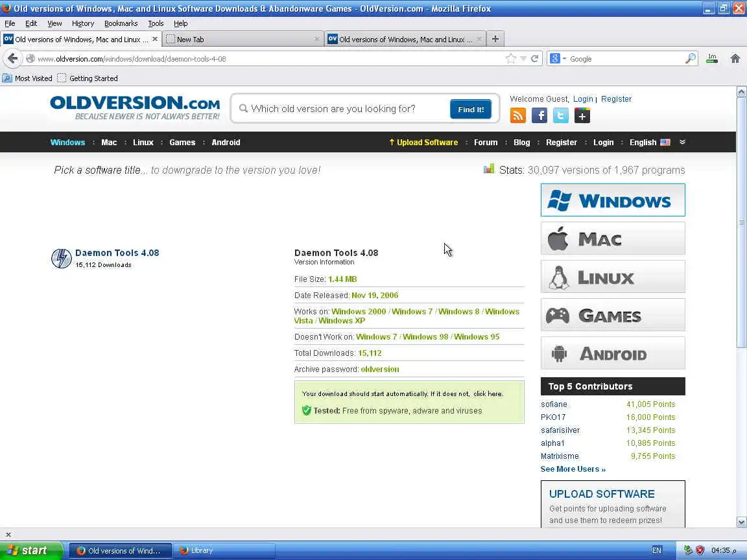This screenshot has height=560, width=747.
Task: Click the EN language bar indicator
Action: [656, 550]
